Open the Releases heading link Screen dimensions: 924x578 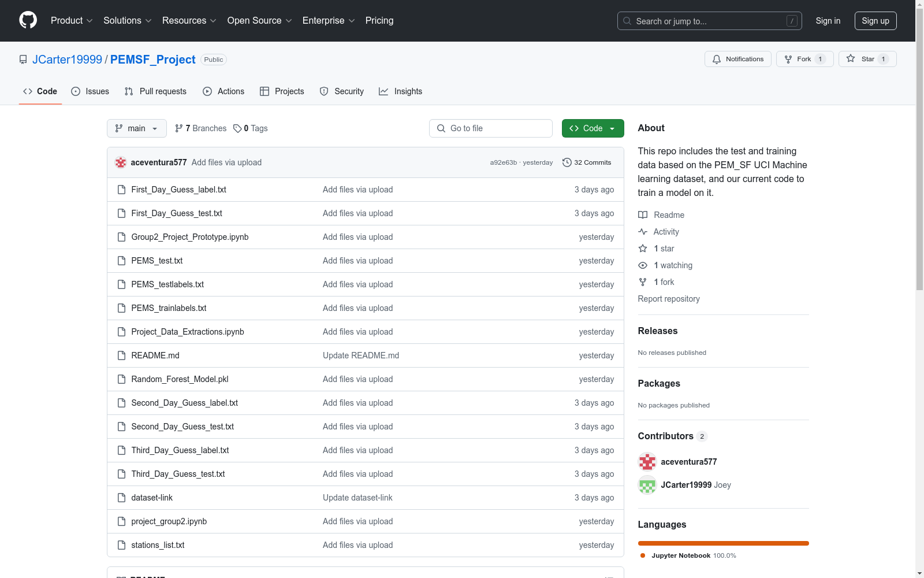(658, 331)
